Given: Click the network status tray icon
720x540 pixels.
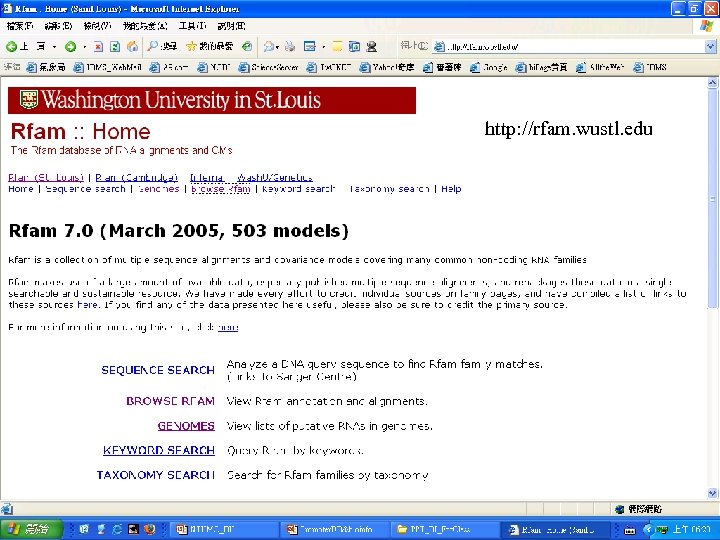Looking at the screenshot, I should [x=661, y=530].
